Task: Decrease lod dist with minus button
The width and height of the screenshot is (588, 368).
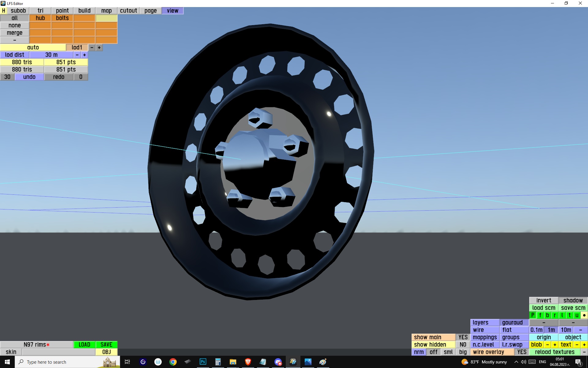Action: (77, 55)
